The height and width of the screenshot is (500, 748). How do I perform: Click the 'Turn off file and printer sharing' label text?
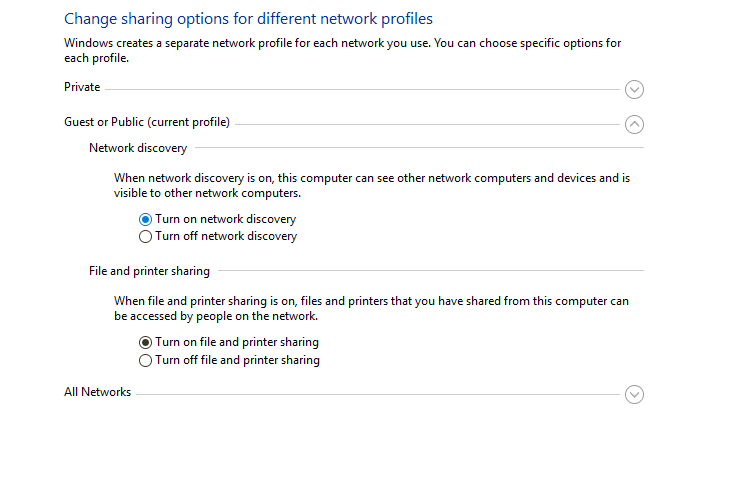click(x=238, y=360)
